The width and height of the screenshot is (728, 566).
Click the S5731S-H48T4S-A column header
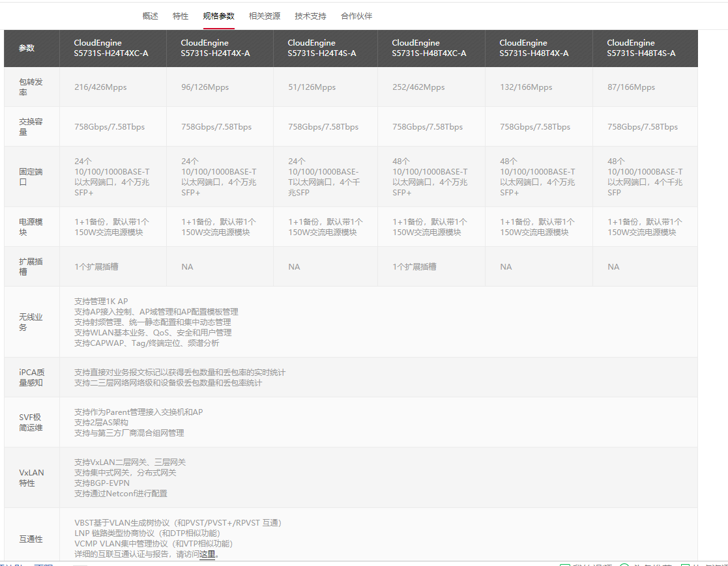click(x=641, y=48)
